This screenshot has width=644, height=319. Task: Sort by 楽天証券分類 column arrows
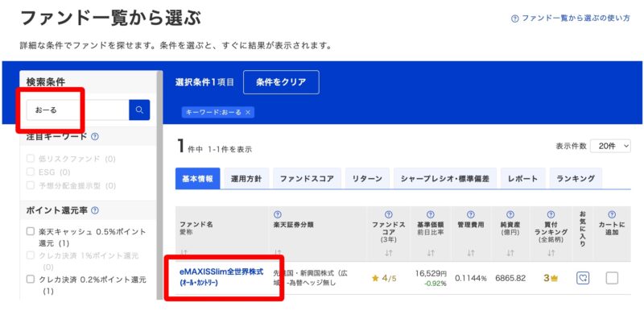pyautogui.click(x=277, y=253)
